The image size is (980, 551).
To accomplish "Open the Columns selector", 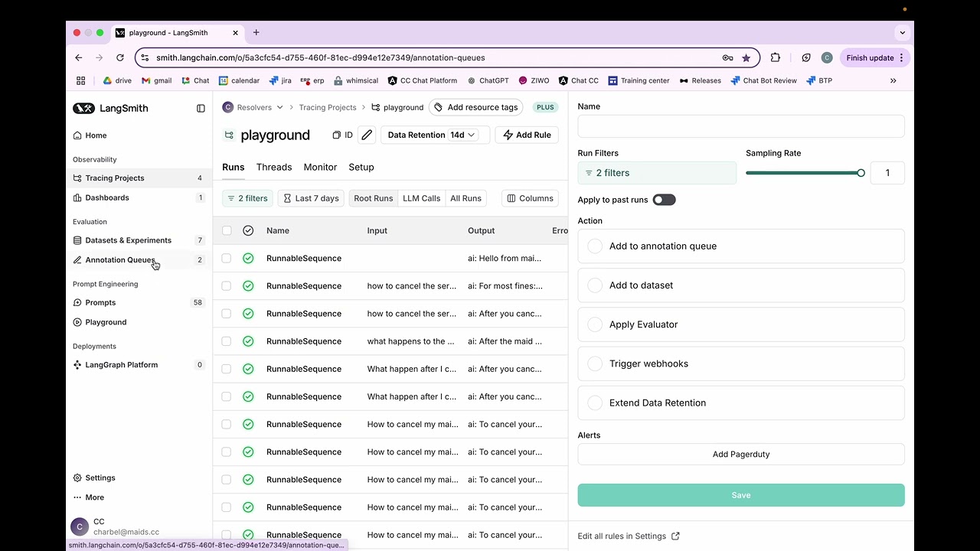I will coord(530,198).
